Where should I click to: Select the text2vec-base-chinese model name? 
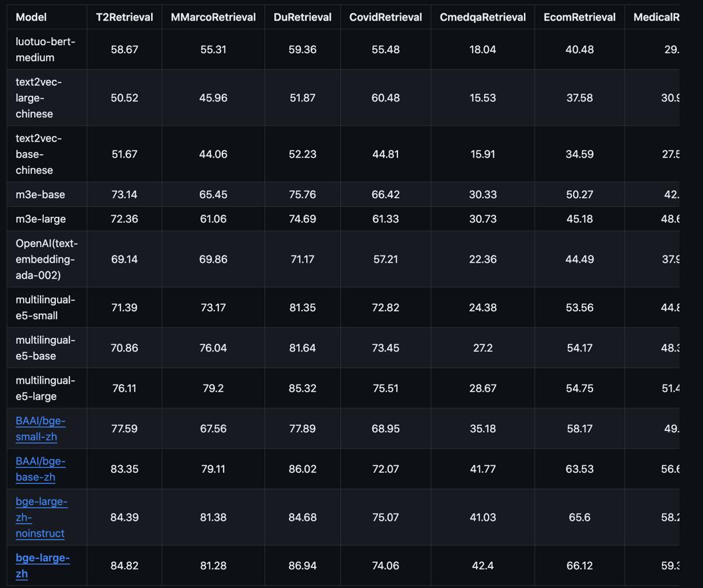coord(39,154)
